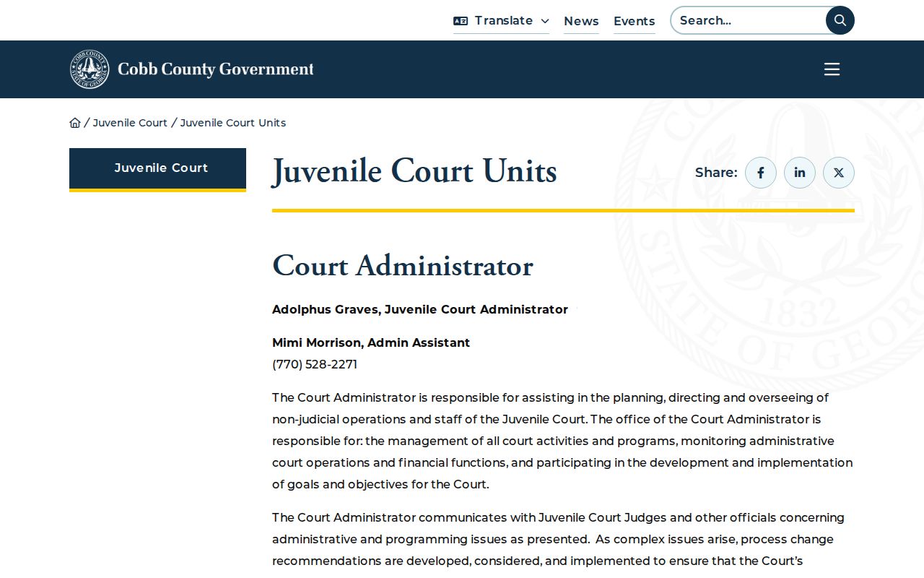924x578 pixels.
Task: Open the Translate dropdown
Action: [501, 21]
